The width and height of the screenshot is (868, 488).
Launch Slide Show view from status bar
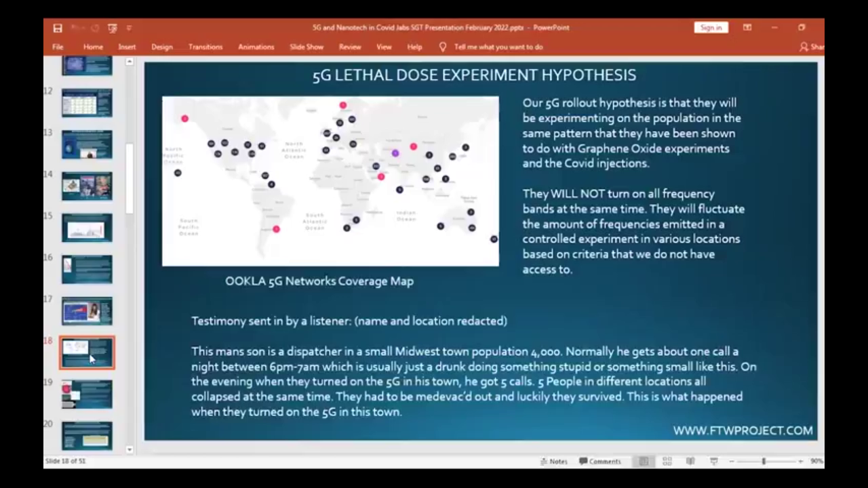[713, 461]
